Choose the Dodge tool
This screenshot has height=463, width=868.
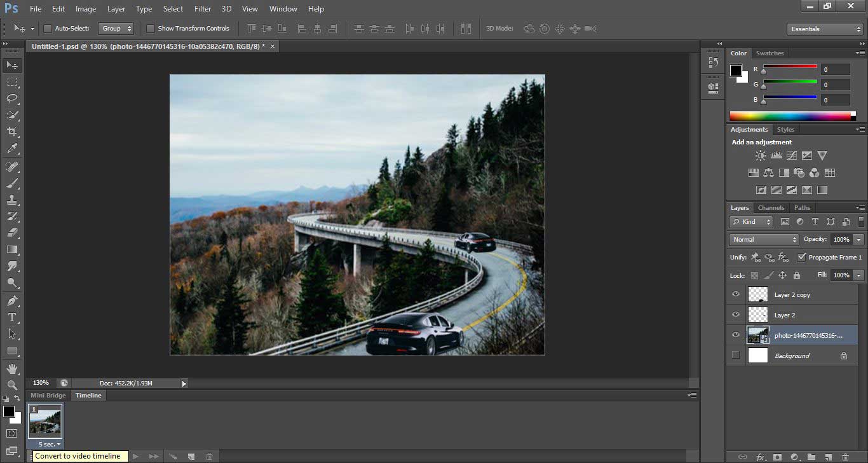click(12, 283)
